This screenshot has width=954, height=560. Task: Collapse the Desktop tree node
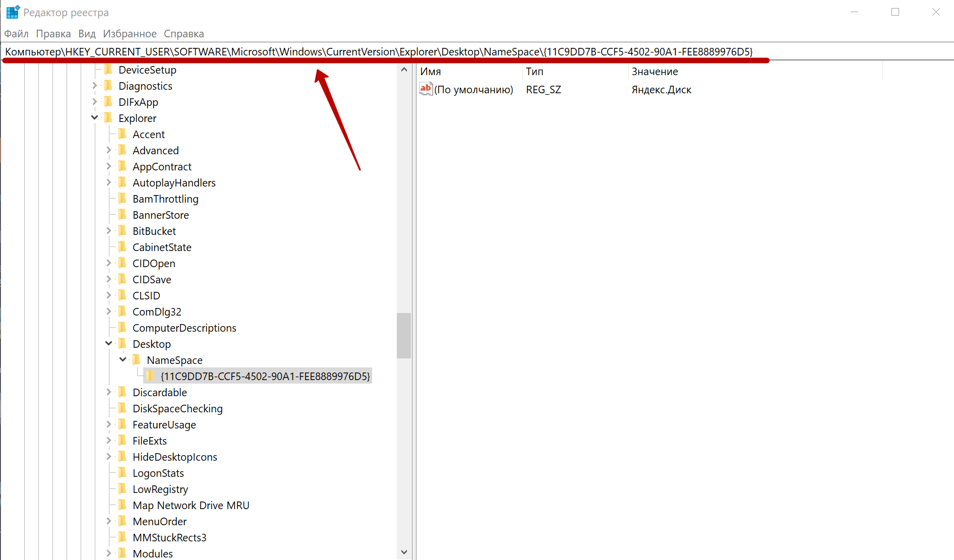click(108, 343)
